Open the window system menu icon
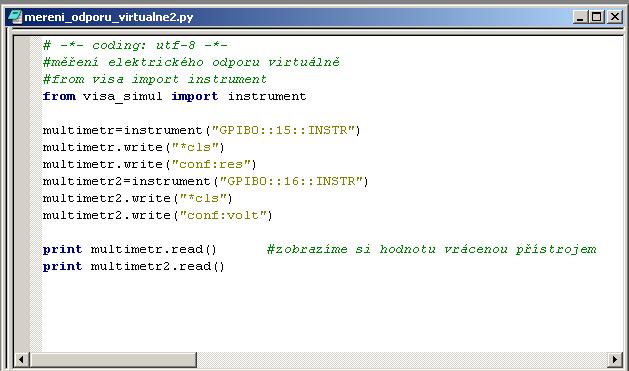 click(x=15, y=17)
